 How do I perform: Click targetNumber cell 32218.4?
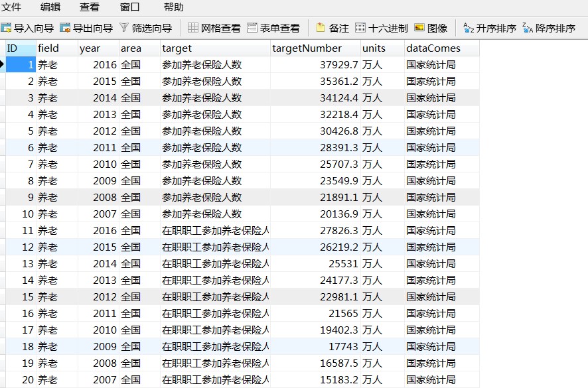(315, 114)
